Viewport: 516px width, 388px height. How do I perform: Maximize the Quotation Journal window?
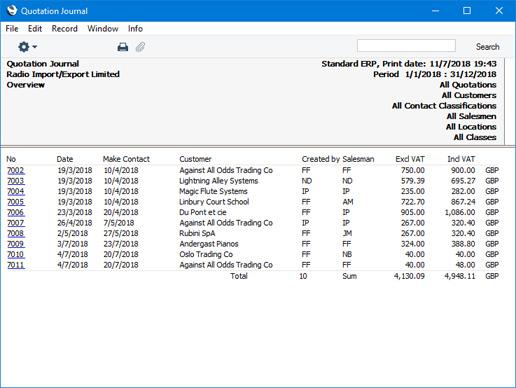click(467, 11)
